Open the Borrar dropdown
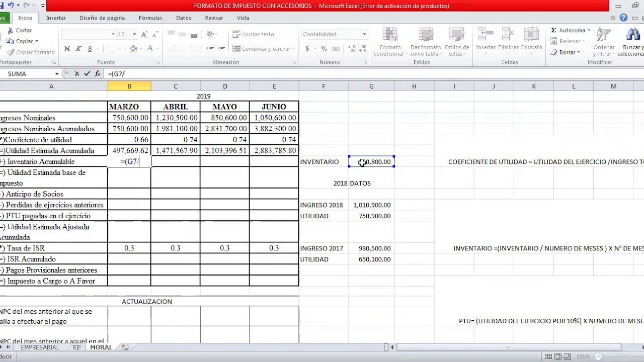The width and height of the screenshot is (644, 362). pos(566,52)
